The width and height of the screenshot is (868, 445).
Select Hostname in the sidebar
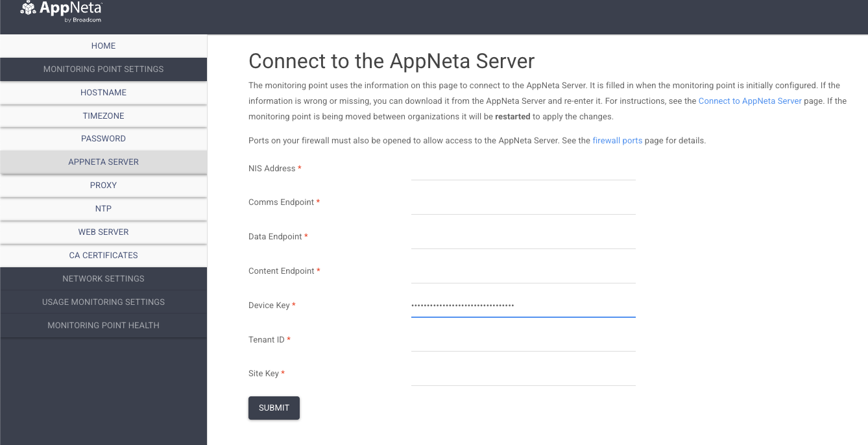(103, 93)
